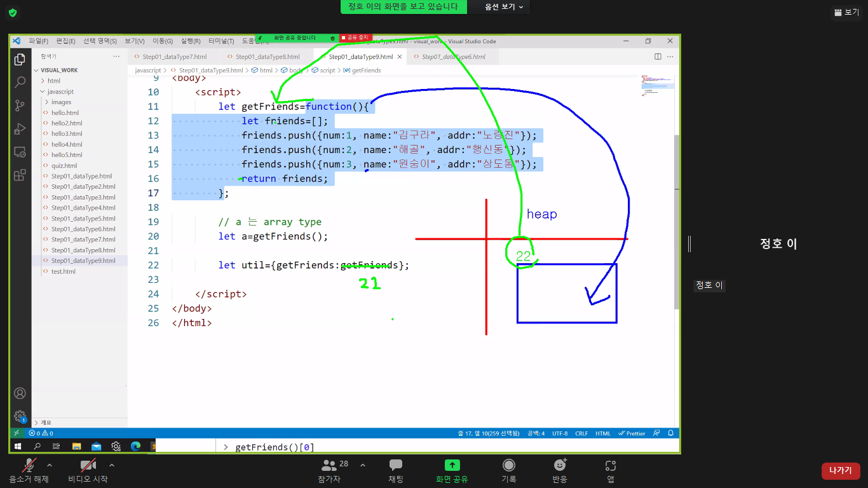868x488 pixels.
Task: Click UTF-8 encoding in status bar
Action: tap(560, 433)
